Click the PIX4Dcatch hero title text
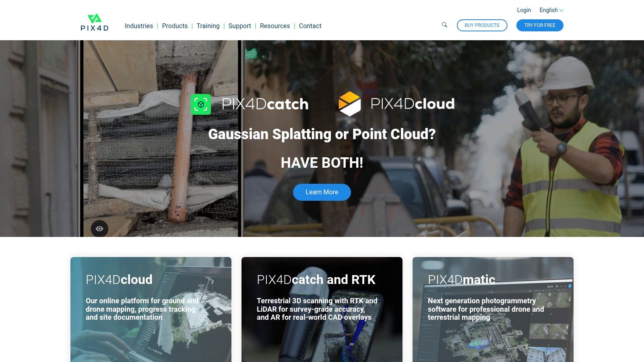The image size is (644, 362). pyautogui.click(x=265, y=104)
